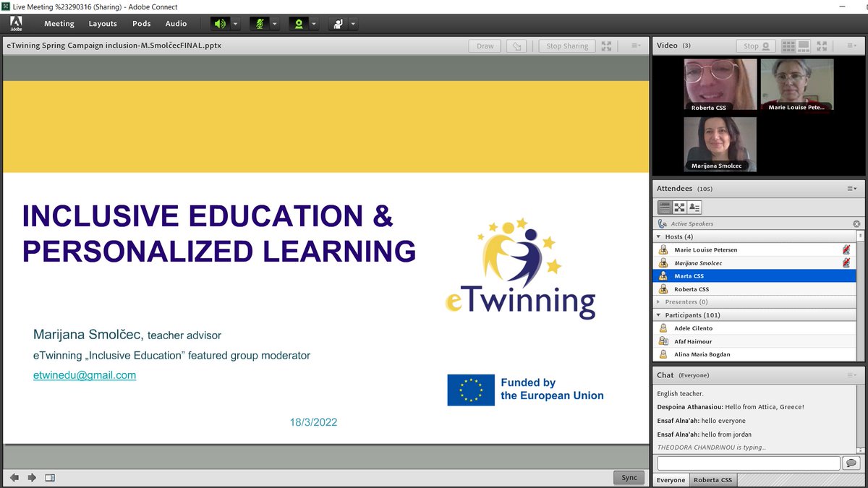
Task: Mute your microphone
Action: [260, 23]
